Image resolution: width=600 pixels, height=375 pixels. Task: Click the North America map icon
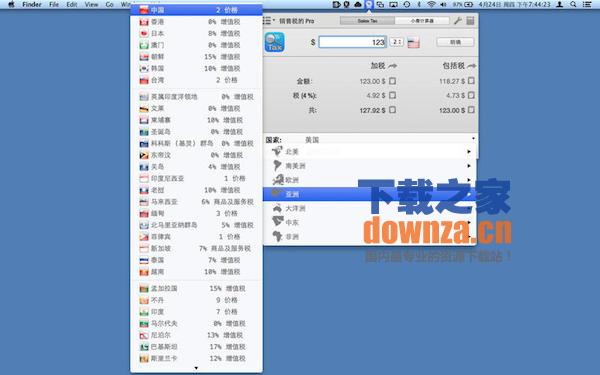tap(277, 151)
